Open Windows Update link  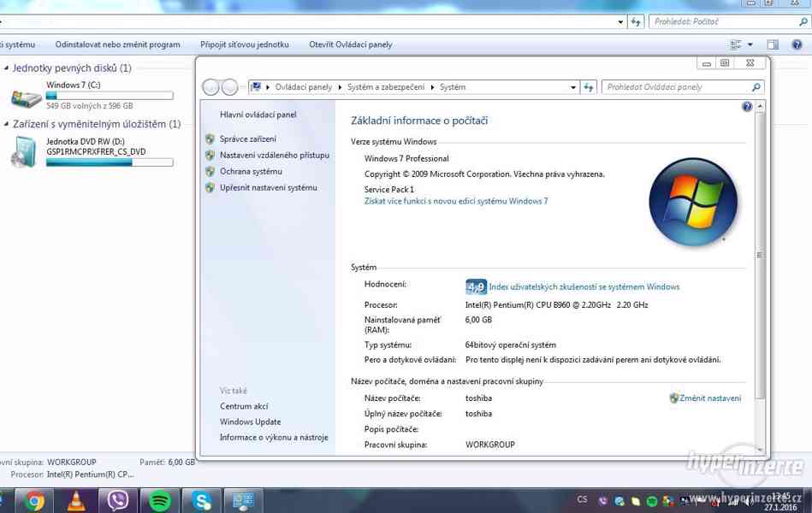pyautogui.click(x=250, y=422)
